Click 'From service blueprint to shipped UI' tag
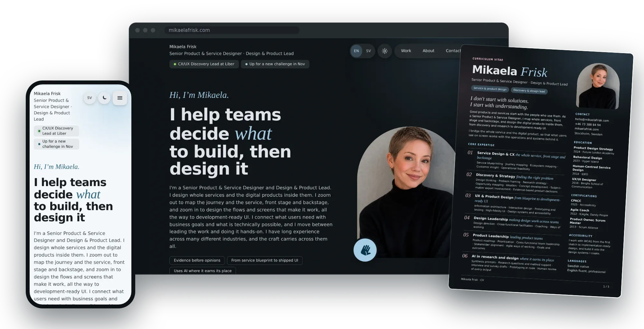The image size is (644, 329). (x=265, y=260)
